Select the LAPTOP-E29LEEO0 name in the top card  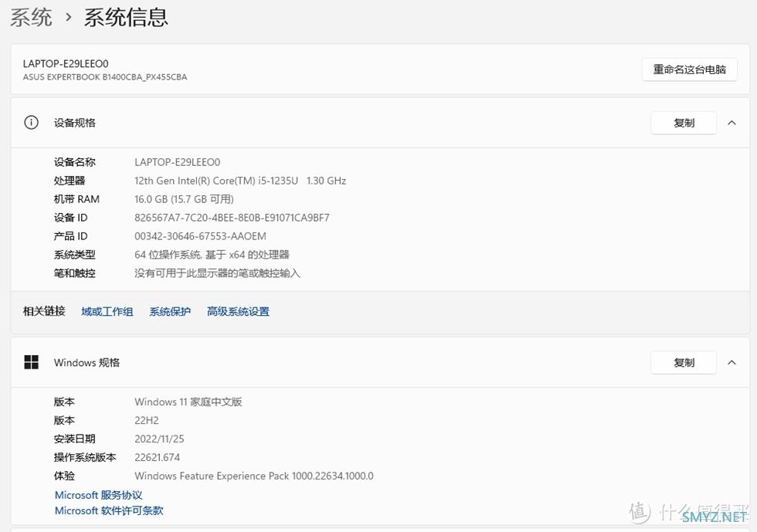[x=66, y=64]
